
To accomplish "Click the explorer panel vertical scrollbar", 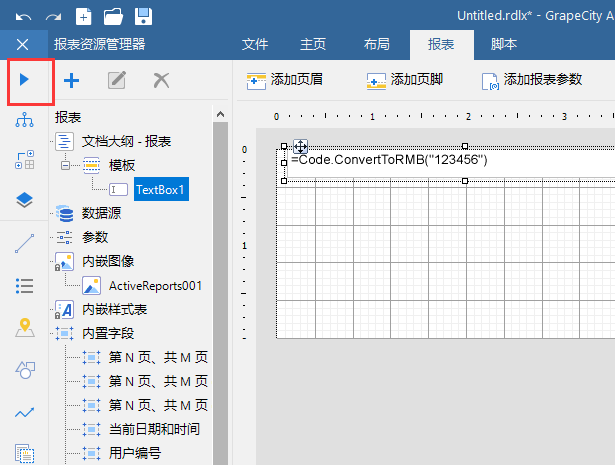I will 220,293.
